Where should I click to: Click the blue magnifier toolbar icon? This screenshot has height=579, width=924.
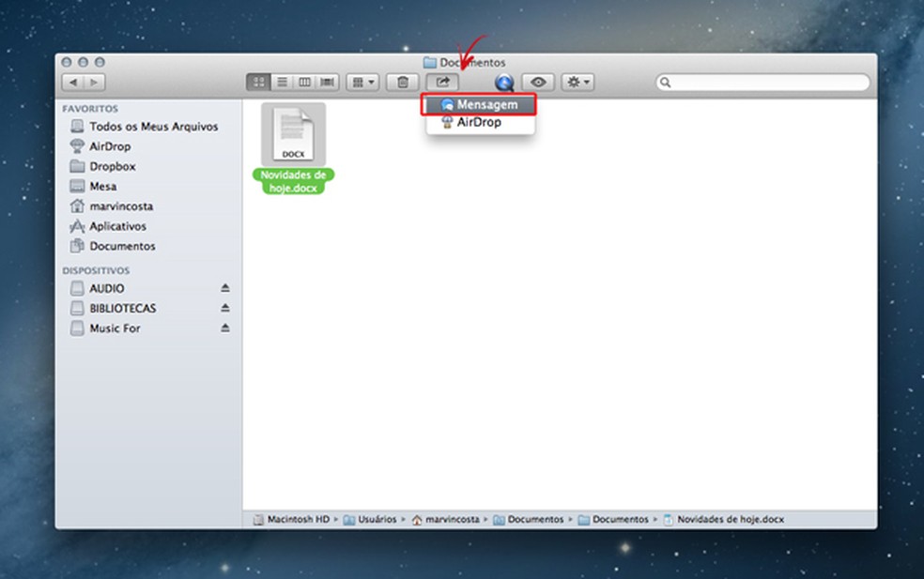504,84
